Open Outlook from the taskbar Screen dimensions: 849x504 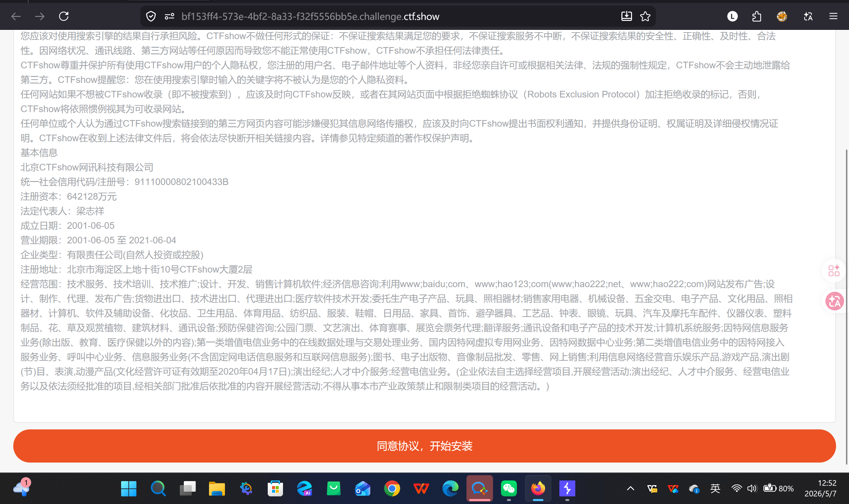point(363,489)
